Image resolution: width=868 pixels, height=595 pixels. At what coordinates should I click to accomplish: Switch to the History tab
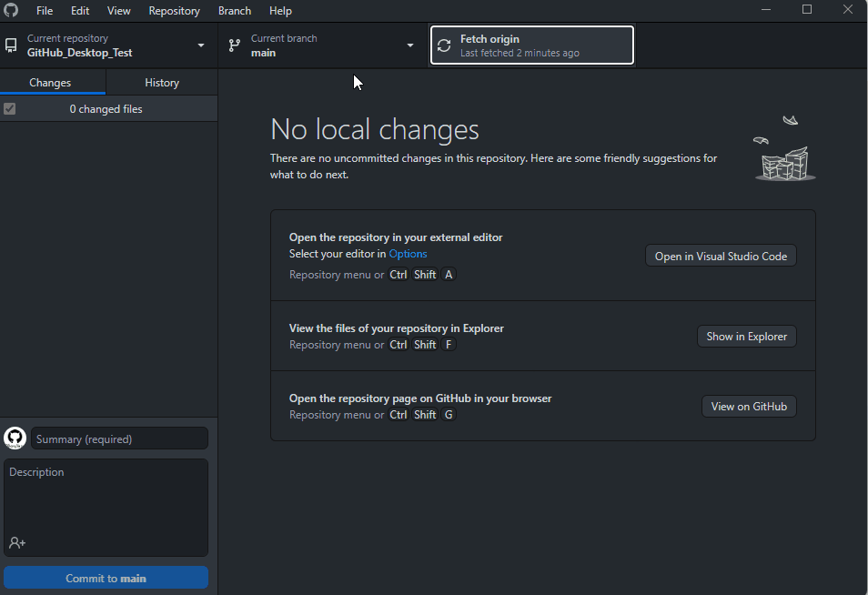tap(162, 83)
